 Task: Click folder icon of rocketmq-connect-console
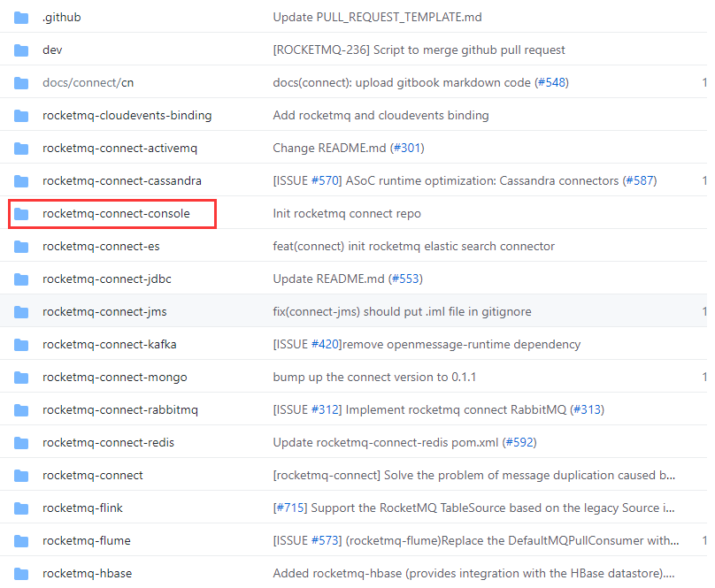coord(21,214)
